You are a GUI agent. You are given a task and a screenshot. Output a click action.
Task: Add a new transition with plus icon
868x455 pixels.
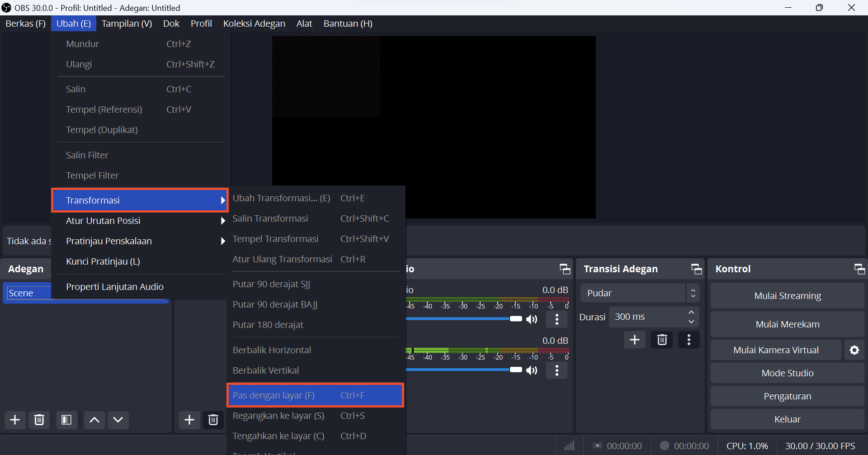pos(634,340)
